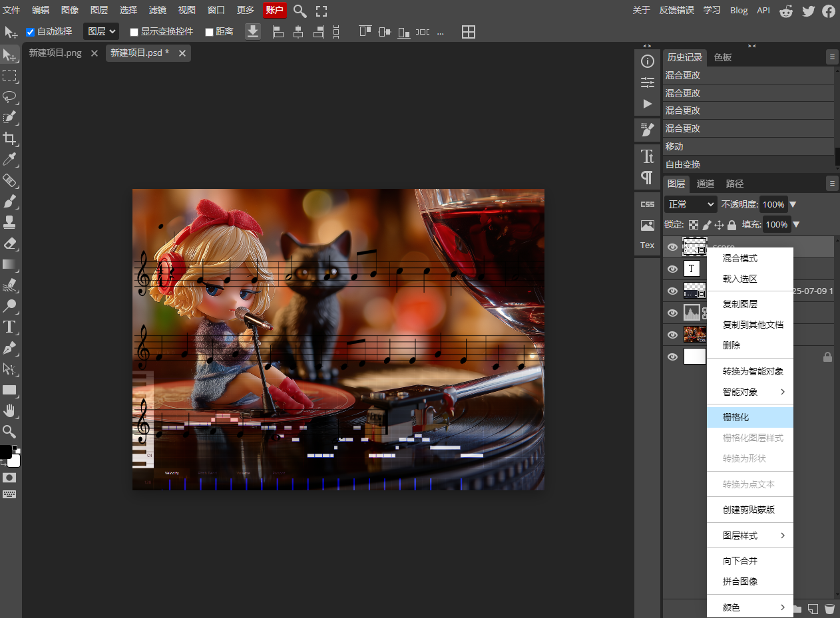Open the layers panel options menu button
The height and width of the screenshot is (618, 840).
tap(832, 184)
